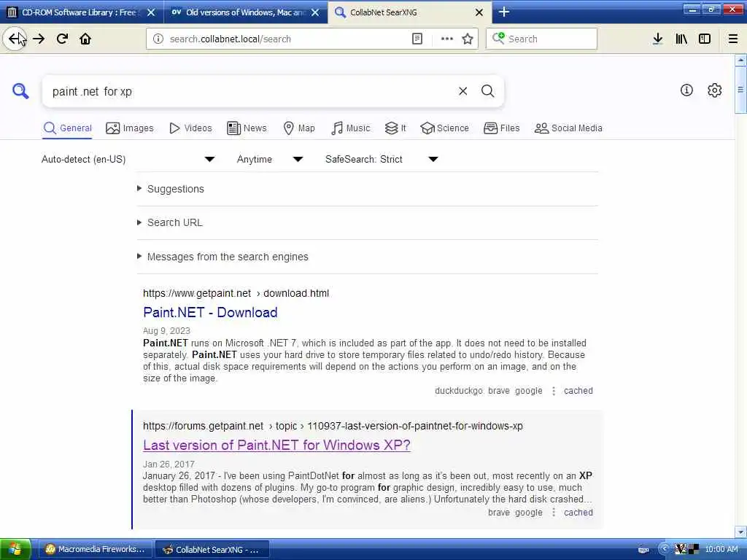
Task: Click the taskbar clock 10:00 AM
Action: tap(721, 550)
